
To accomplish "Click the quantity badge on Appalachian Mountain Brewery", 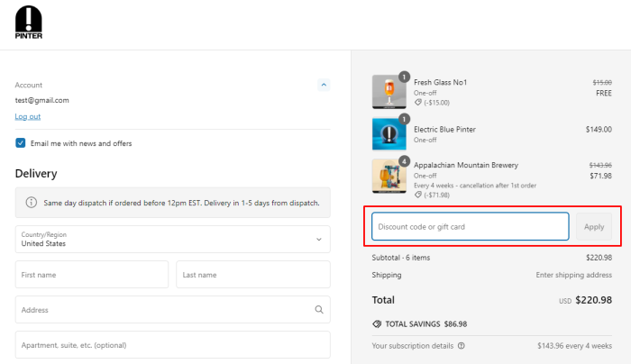I will [404, 161].
